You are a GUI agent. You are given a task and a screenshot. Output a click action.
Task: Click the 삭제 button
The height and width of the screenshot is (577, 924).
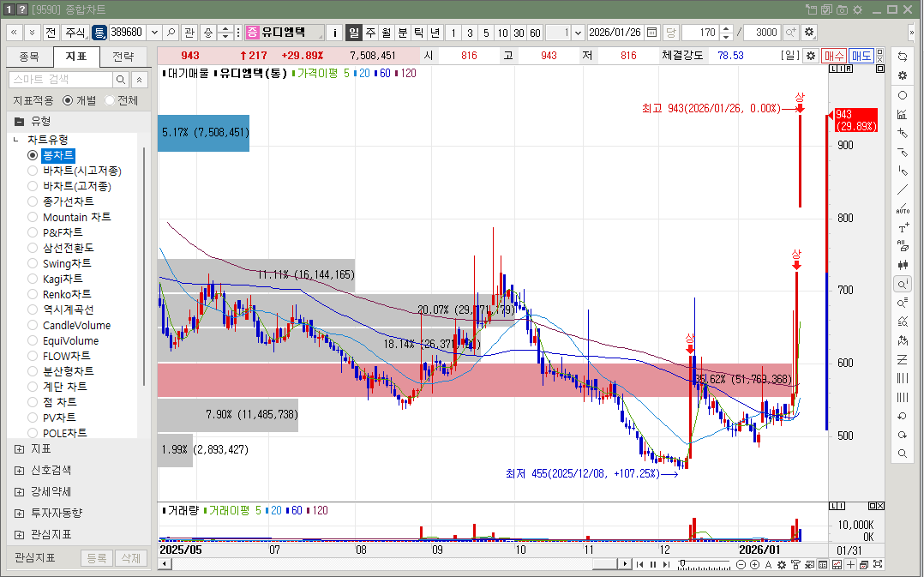point(131,558)
